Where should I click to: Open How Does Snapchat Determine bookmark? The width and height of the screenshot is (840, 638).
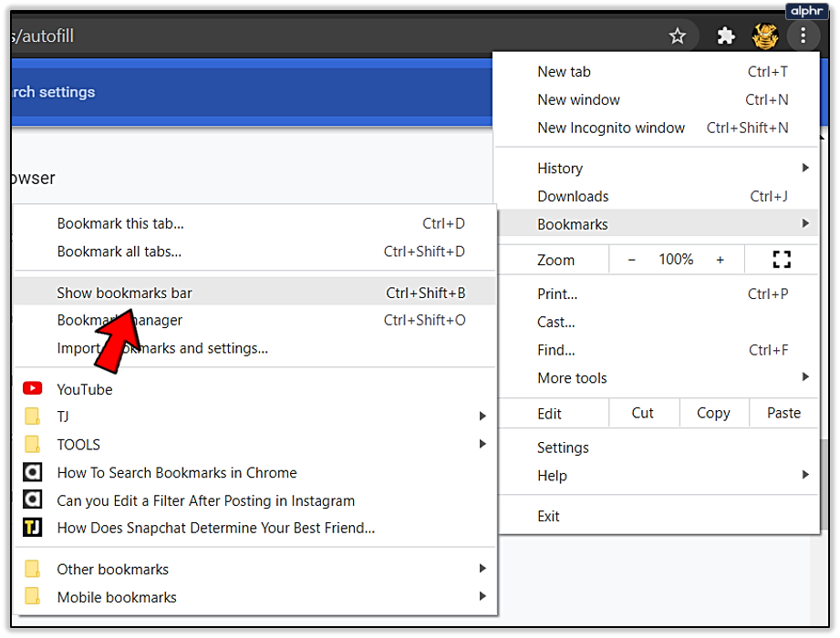(255, 528)
